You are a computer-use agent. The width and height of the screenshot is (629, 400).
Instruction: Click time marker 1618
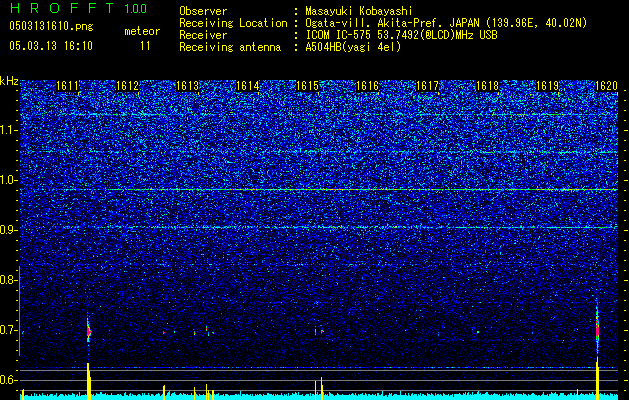[487, 86]
